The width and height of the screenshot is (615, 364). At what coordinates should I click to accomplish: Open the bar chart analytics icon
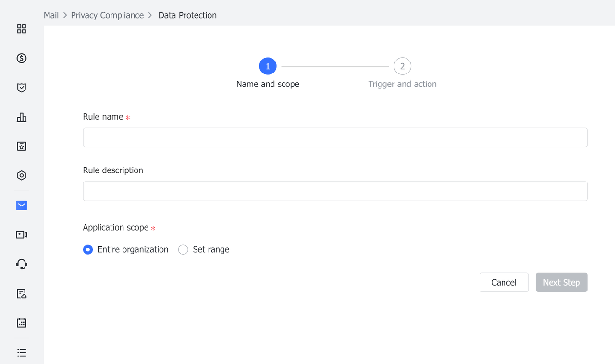pos(22,117)
